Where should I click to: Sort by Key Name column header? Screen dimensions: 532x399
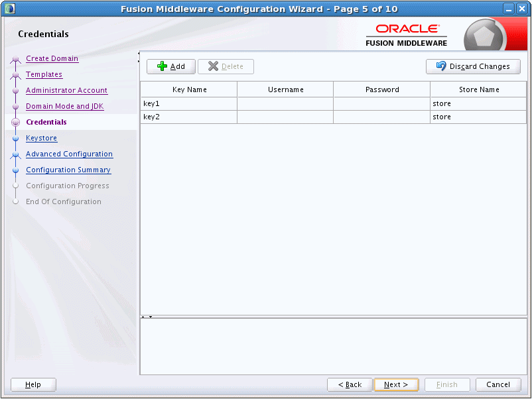click(189, 89)
